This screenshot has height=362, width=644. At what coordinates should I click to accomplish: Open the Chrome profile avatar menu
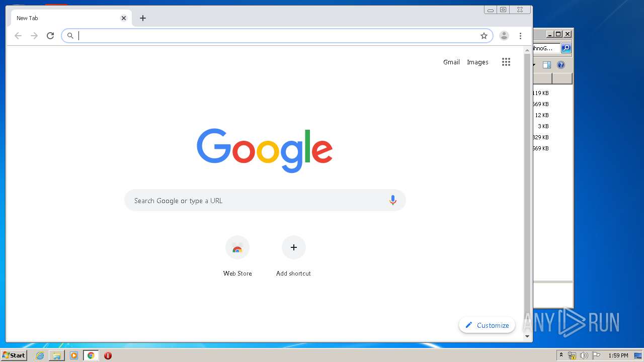(504, 36)
